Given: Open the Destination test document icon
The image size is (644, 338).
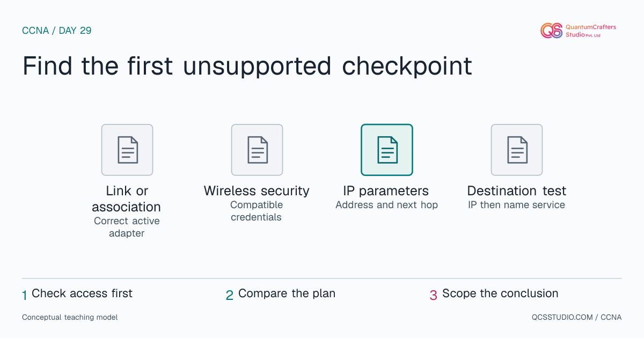Looking at the screenshot, I should coord(517,150).
